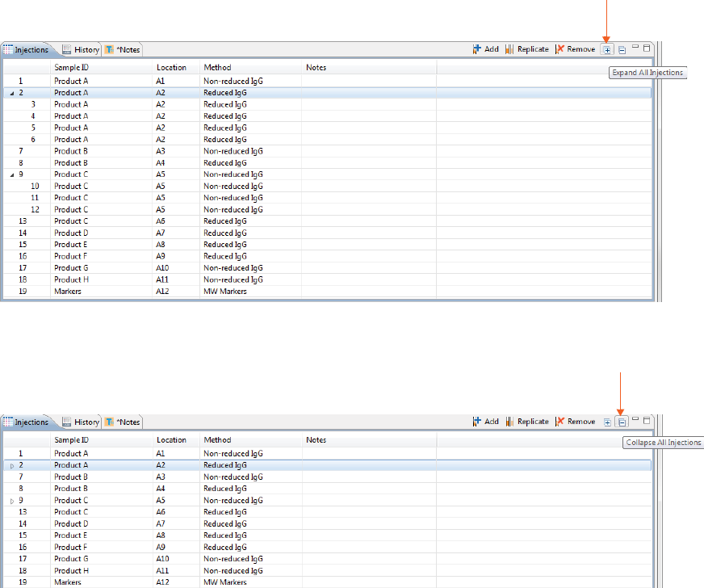Maximize the upper Injections panel
This screenshot has width=704, height=588.
tap(647, 48)
